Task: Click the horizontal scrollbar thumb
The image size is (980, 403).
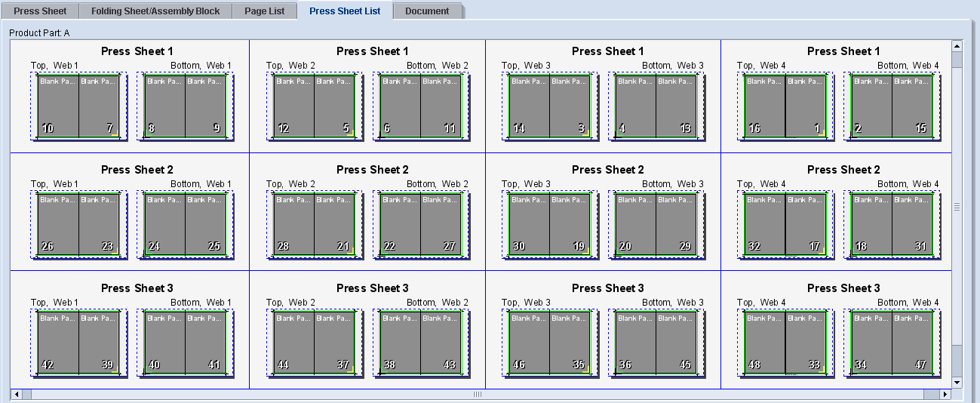Action: [x=477, y=394]
